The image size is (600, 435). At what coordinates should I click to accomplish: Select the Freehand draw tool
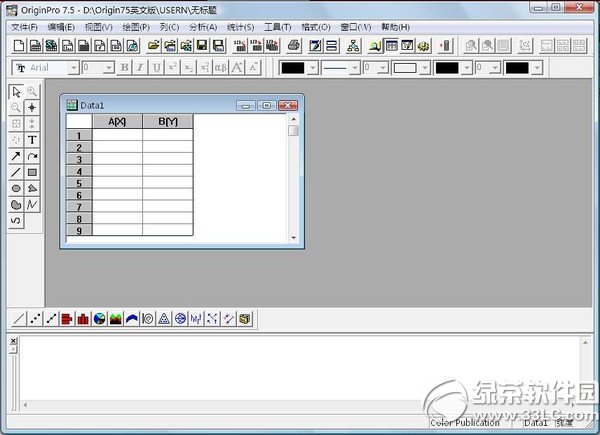pos(16,221)
